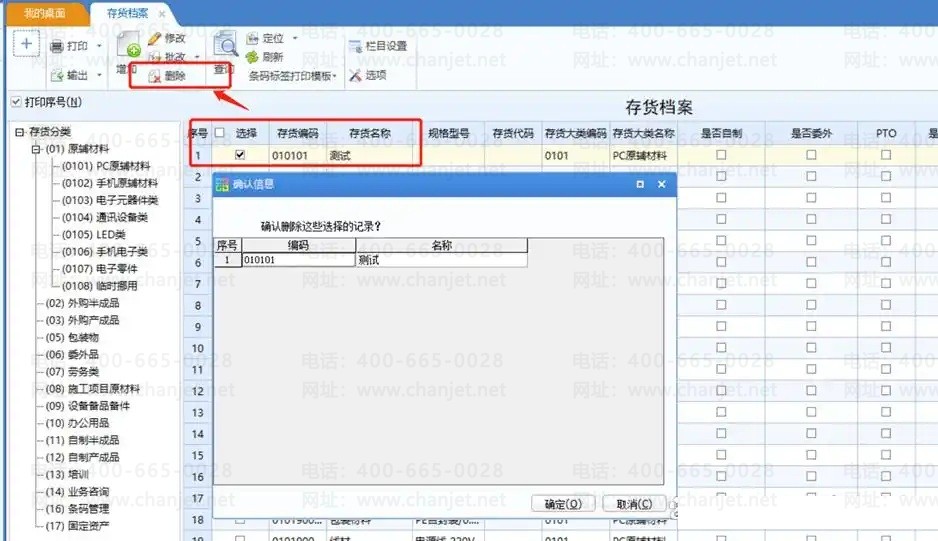Click the 确认信息 dialog title icon
Image resolution: width=938 pixels, height=541 pixels.
pos(223,184)
